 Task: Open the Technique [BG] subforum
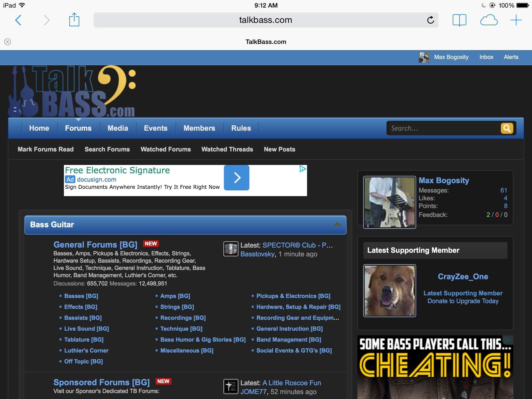181,329
